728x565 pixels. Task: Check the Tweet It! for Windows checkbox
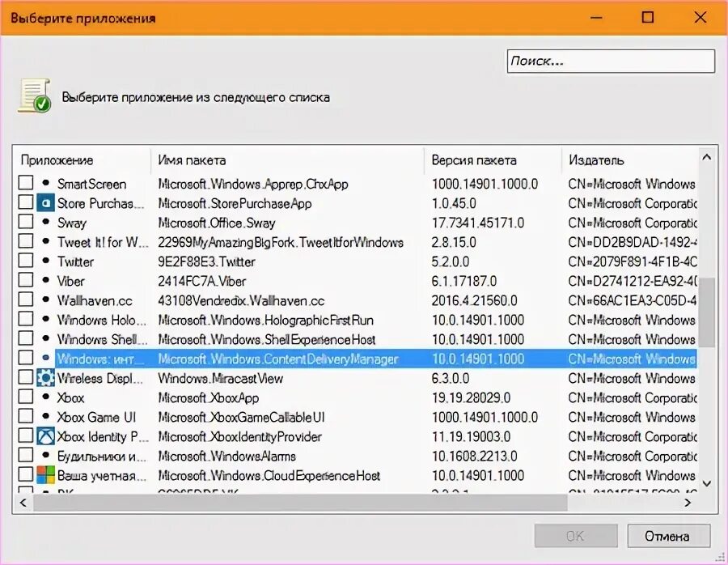pos(26,241)
